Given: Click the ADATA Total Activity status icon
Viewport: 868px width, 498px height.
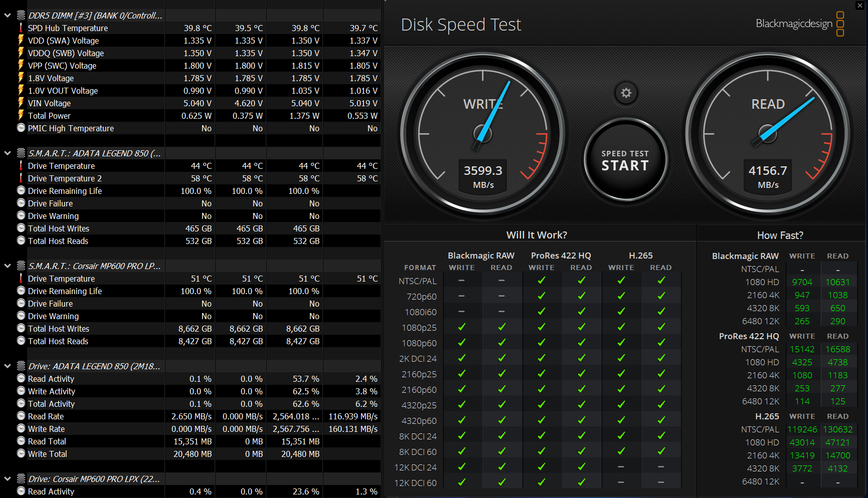Looking at the screenshot, I should coord(21,403).
